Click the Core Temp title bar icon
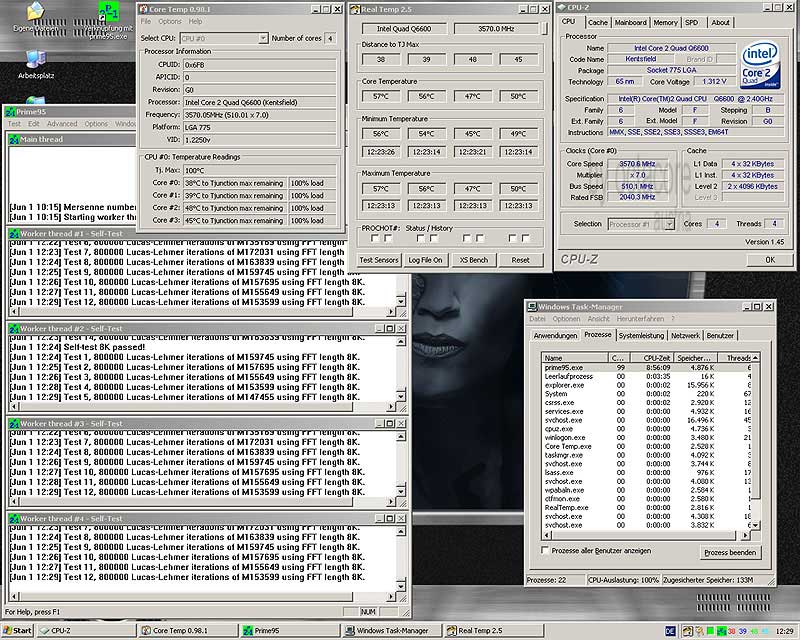800x640 pixels. (143, 9)
